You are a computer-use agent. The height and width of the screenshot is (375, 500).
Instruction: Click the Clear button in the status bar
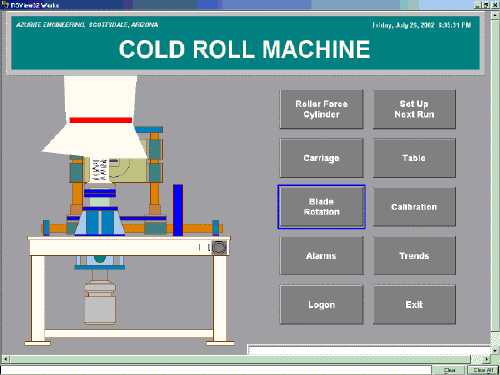pyautogui.click(x=449, y=370)
